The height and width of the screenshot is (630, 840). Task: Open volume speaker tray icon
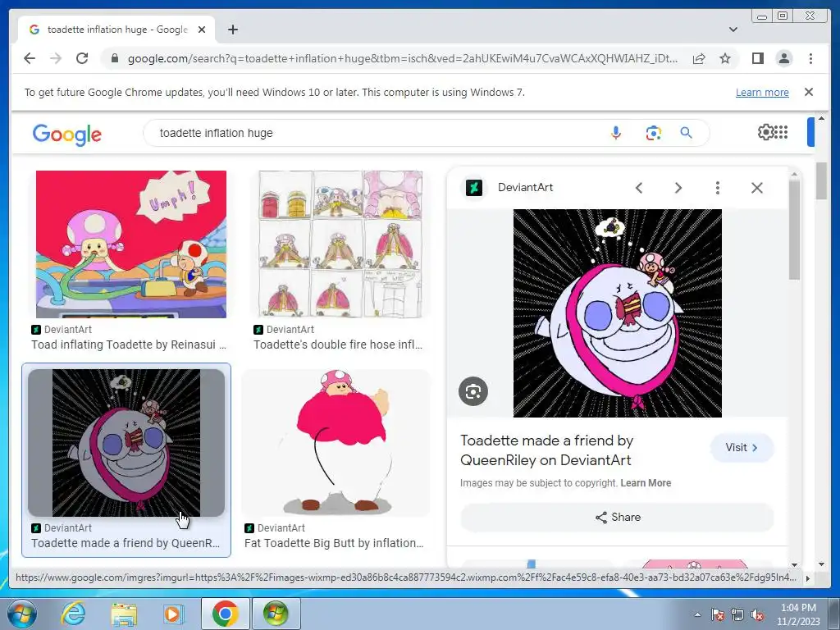pyautogui.click(x=757, y=614)
